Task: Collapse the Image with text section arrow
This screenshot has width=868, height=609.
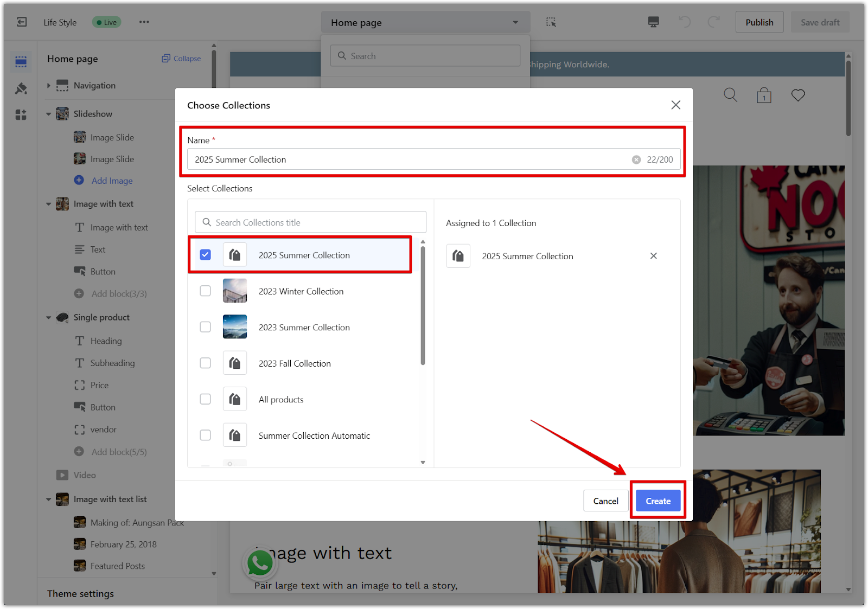Action: [48, 204]
